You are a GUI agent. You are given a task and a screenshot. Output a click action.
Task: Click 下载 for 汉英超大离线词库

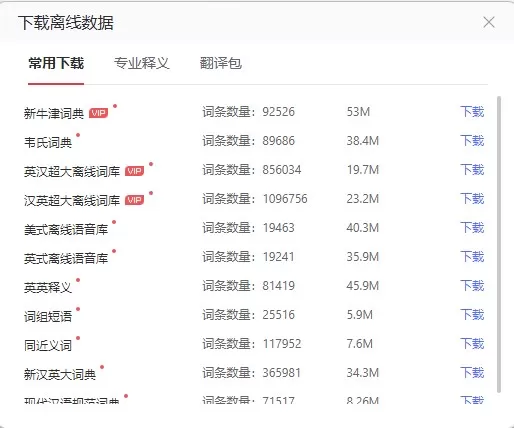[472, 199]
